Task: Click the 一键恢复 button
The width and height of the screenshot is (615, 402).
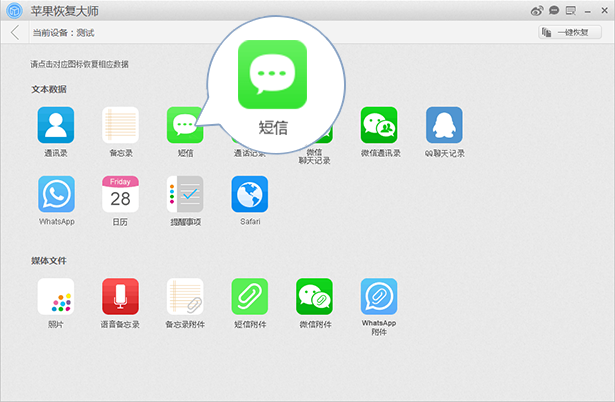Action: (570, 32)
